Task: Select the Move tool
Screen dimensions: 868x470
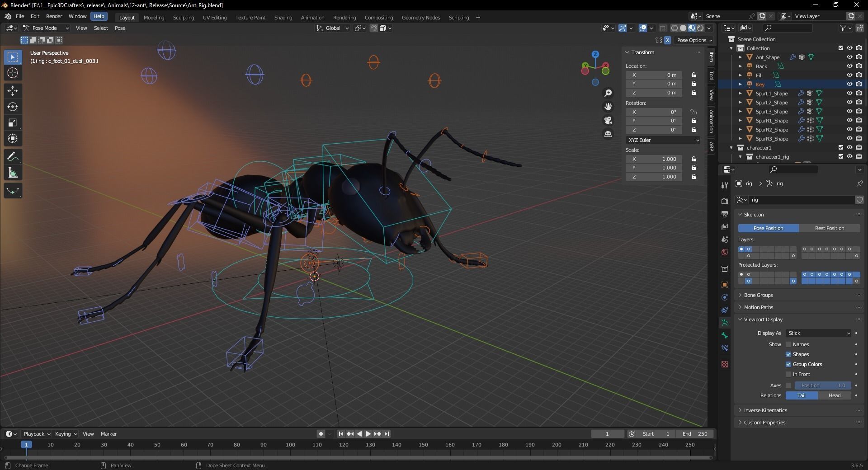Action: coord(13,91)
